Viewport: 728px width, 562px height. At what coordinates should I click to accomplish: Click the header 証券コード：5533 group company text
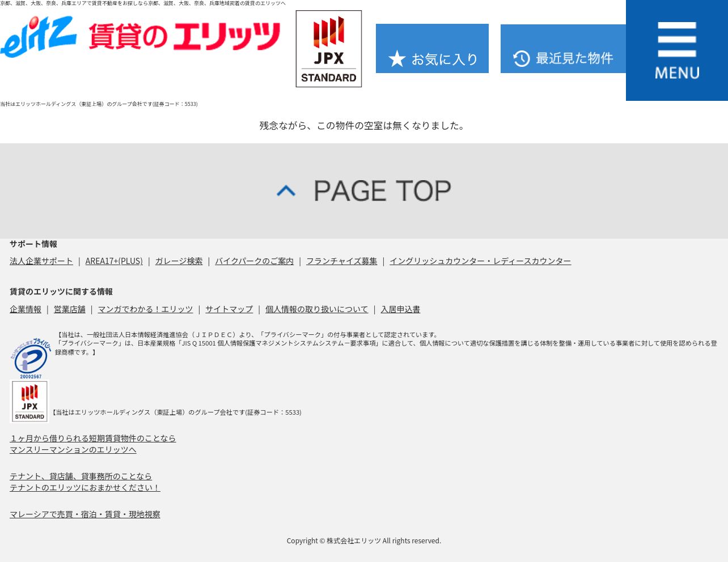(99, 104)
